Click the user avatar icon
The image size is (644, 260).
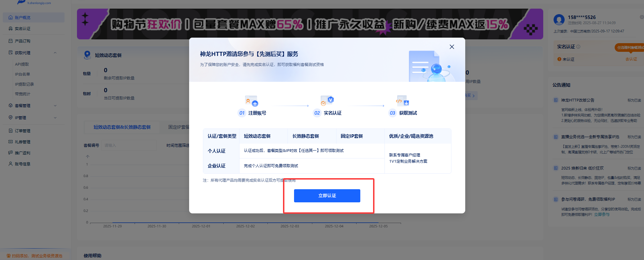click(x=559, y=20)
